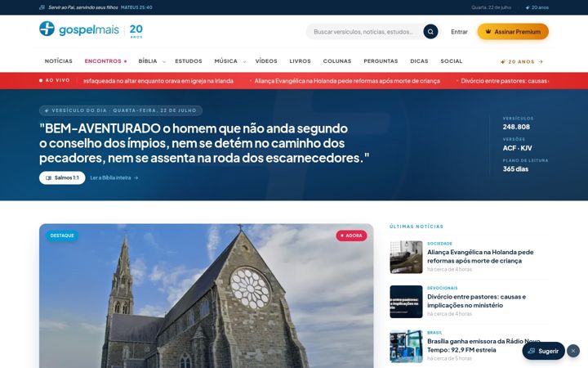Click the ÚLTIMAS NOTÍCIAS heading
588x368 pixels.
(416, 227)
